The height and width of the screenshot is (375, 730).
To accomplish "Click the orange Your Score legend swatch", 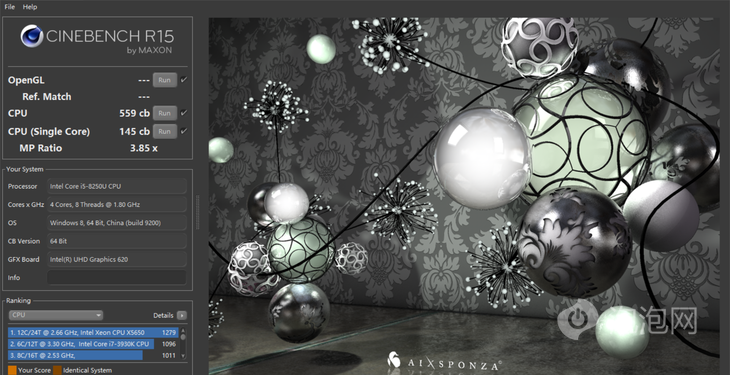I will pos(12,370).
